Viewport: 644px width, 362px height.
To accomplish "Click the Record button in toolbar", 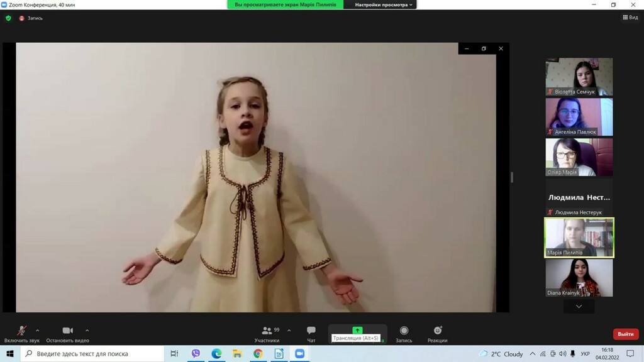I will [x=404, y=334].
